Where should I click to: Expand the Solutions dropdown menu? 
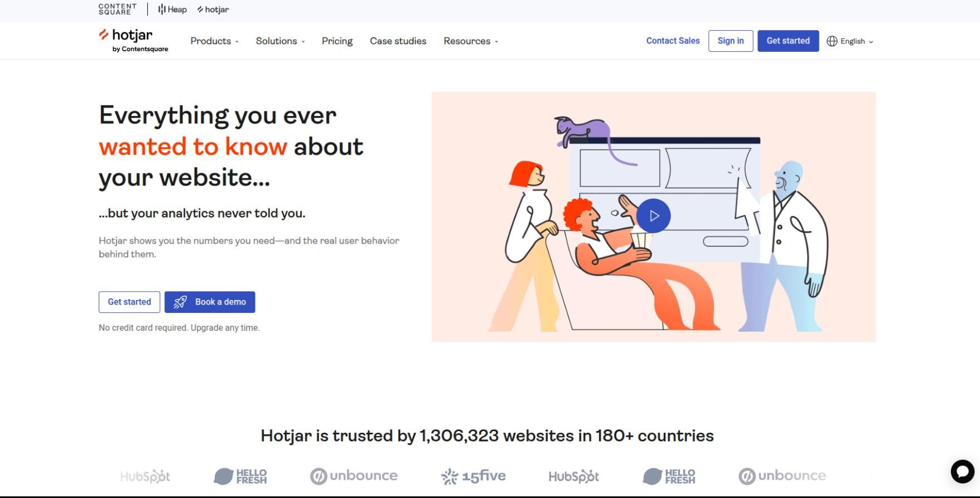(280, 41)
